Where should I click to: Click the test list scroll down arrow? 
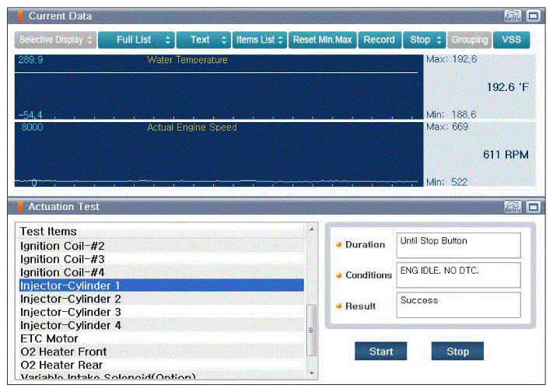[311, 373]
